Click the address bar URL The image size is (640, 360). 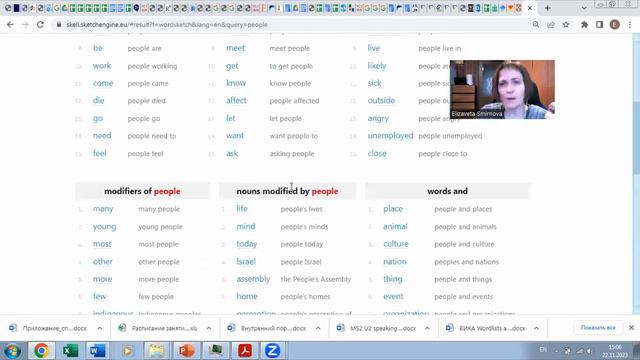[167, 24]
